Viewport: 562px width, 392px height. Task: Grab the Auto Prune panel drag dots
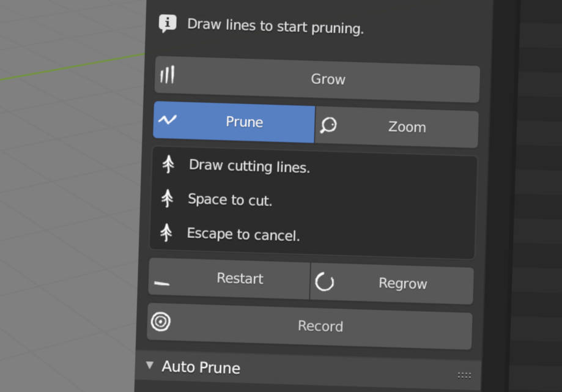click(464, 375)
